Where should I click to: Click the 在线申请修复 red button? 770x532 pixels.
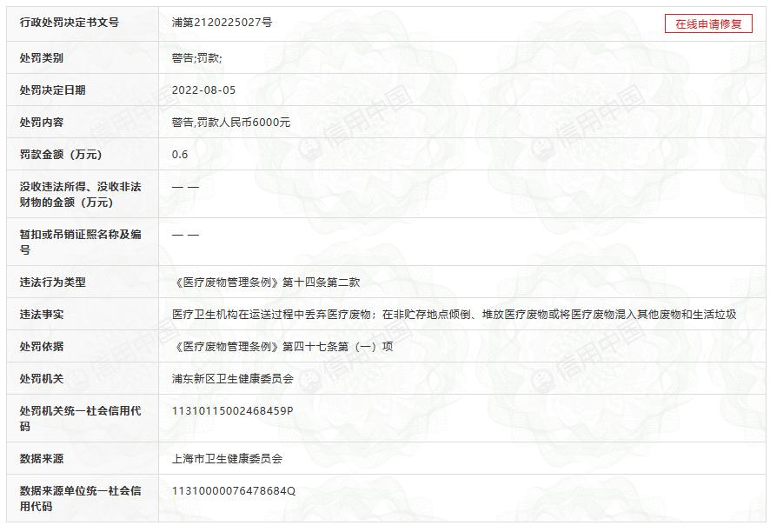pyautogui.click(x=707, y=25)
